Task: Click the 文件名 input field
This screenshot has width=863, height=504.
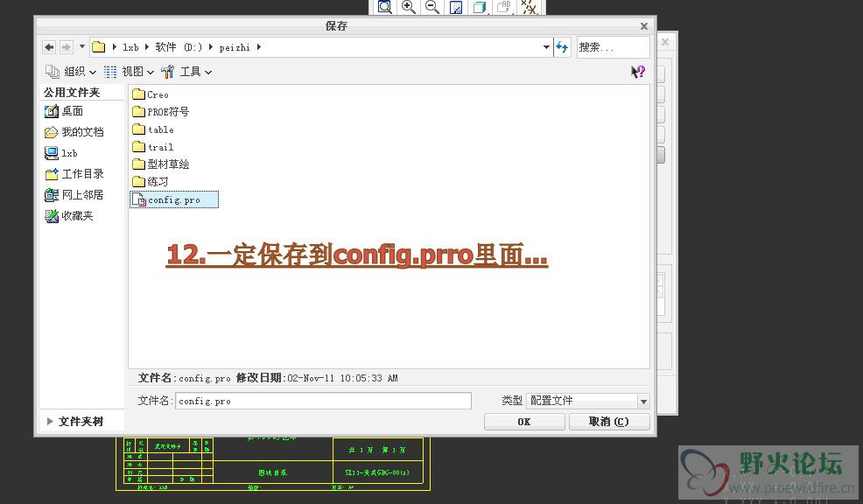Action: (x=323, y=401)
